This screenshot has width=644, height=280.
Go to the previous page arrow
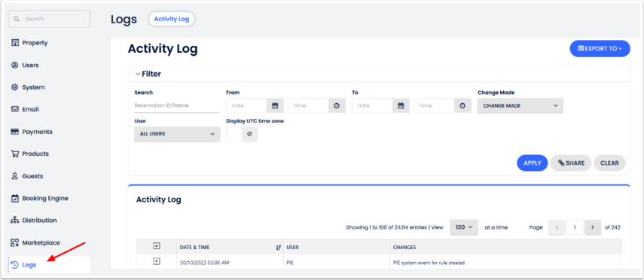tap(557, 227)
